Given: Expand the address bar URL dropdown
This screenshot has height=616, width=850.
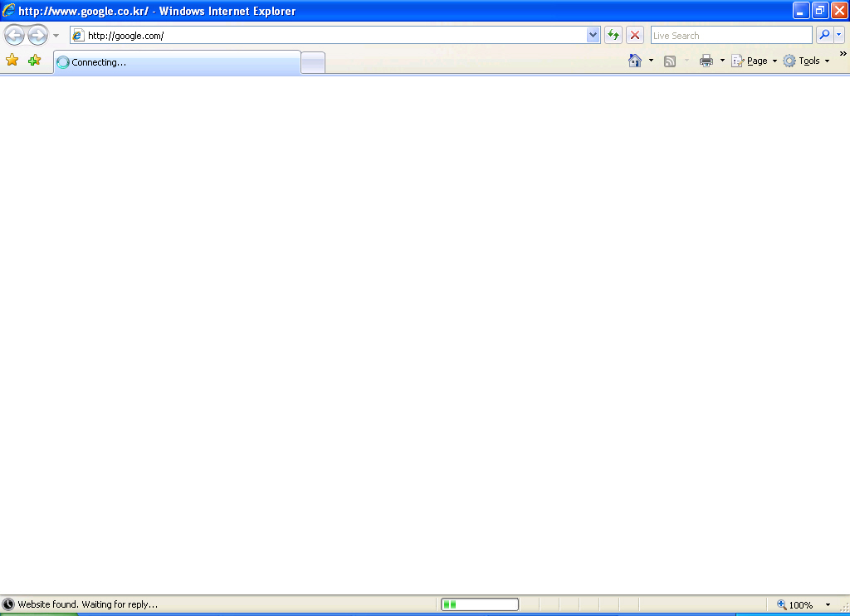Looking at the screenshot, I should (593, 35).
